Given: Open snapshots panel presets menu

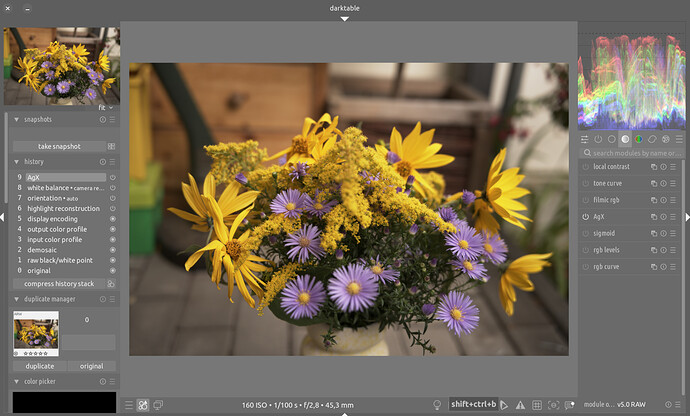Looking at the screenshot, I should [x=112, y=120].
